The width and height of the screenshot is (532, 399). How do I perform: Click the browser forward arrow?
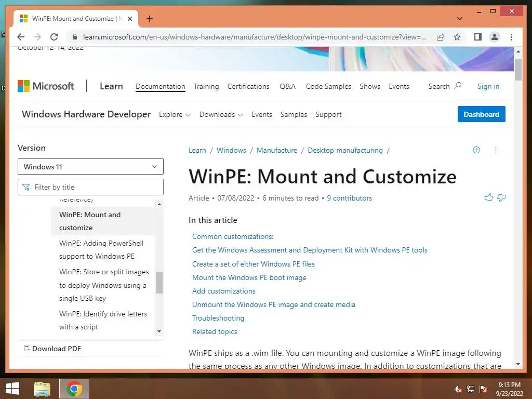[x=37, y=37]
